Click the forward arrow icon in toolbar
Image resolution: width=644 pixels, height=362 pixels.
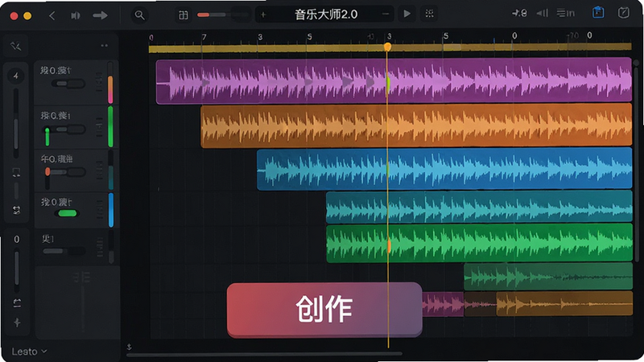[x=100, y=15]
